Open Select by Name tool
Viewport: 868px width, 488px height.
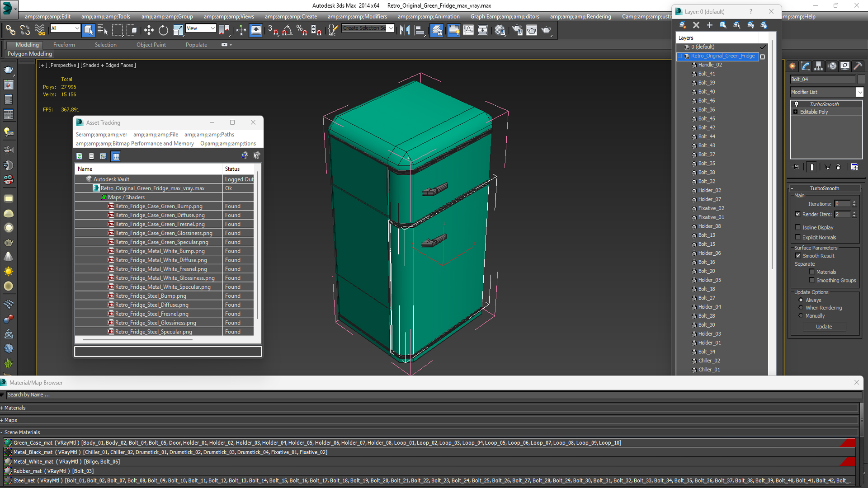pyautogui.click(x=103, y=30)
